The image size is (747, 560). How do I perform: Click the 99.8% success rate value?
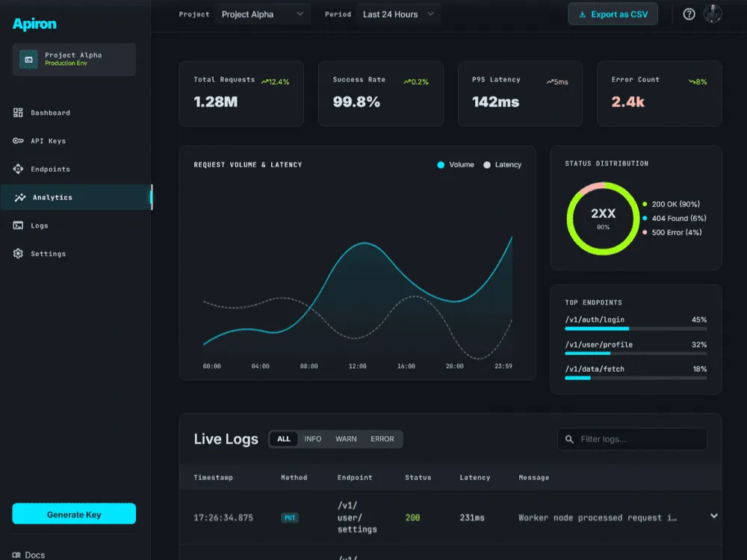(356, 102)
